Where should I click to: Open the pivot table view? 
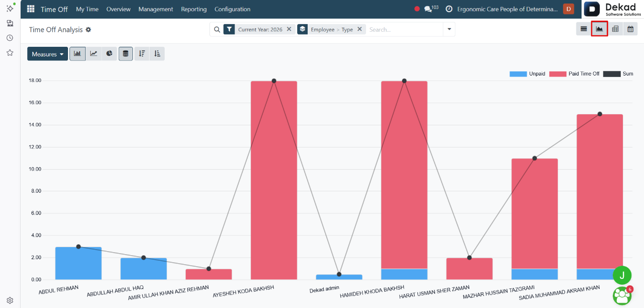615,29
